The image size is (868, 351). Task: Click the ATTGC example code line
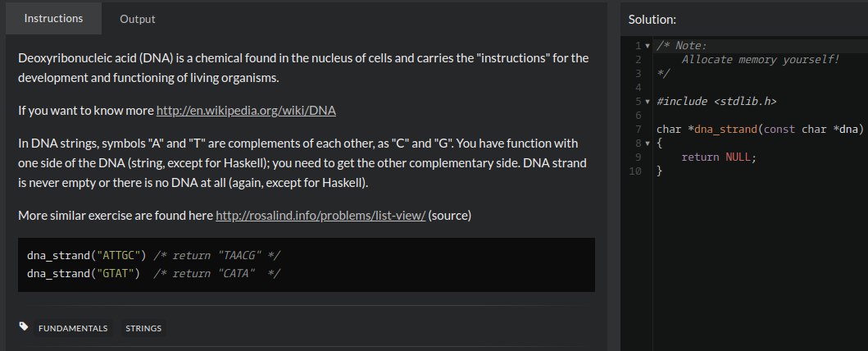[x=153, y=256]
